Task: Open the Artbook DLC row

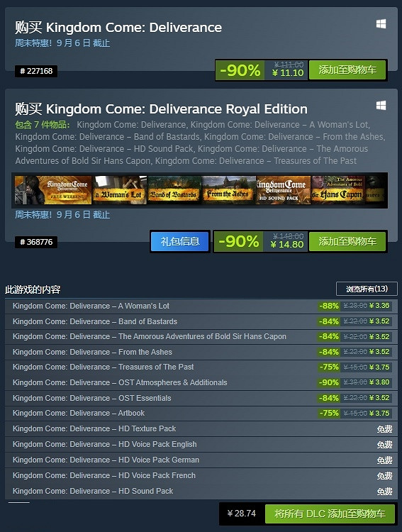Action: (201, 414)
